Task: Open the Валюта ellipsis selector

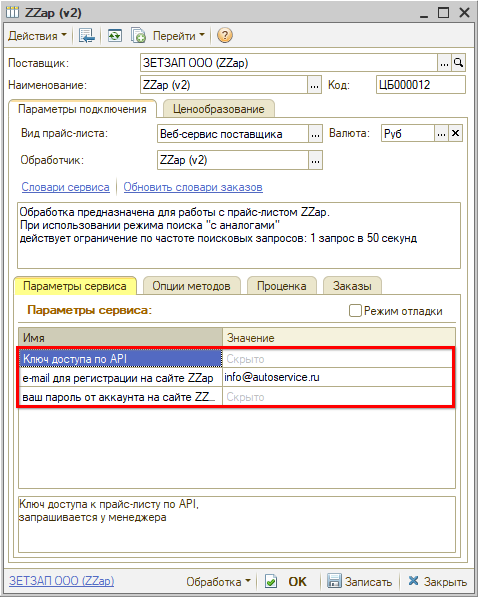Action: [x=441, y=134]
